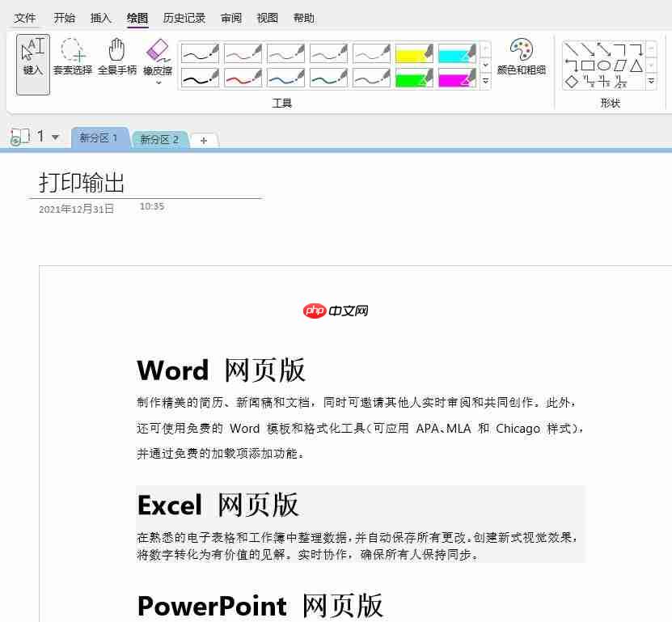Open the notebook 1 dropdown arrow
The width and height of the screenshot is (672, 622).
pyautogui.click(x=55, y=138)
